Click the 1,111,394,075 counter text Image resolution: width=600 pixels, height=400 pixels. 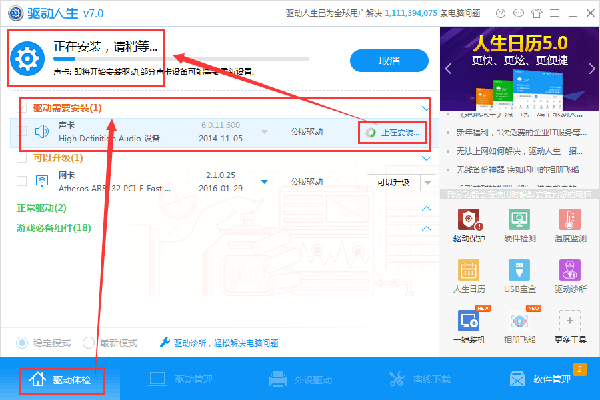tap(411, 13)
